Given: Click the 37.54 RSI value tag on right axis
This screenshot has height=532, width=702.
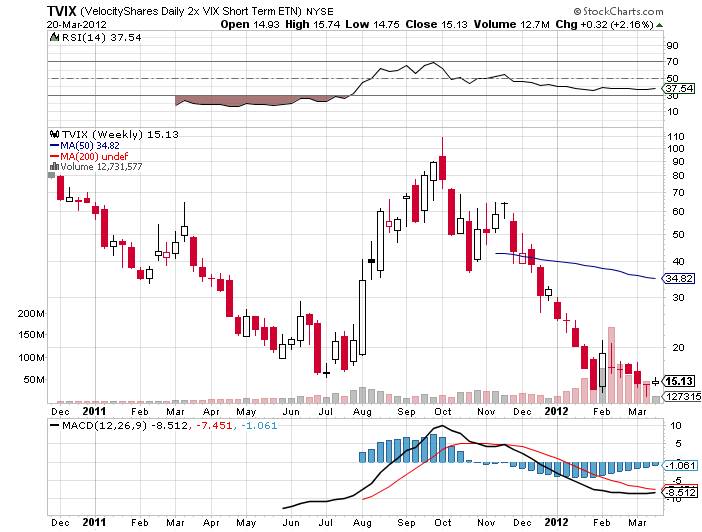Looking at the screenshot, I should click(x=679, y=89).
